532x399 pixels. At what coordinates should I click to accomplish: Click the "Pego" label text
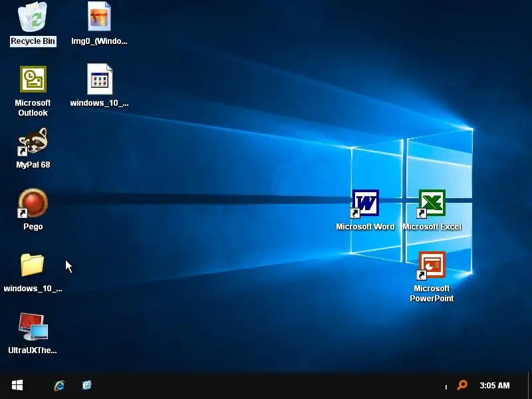(33, 227)
